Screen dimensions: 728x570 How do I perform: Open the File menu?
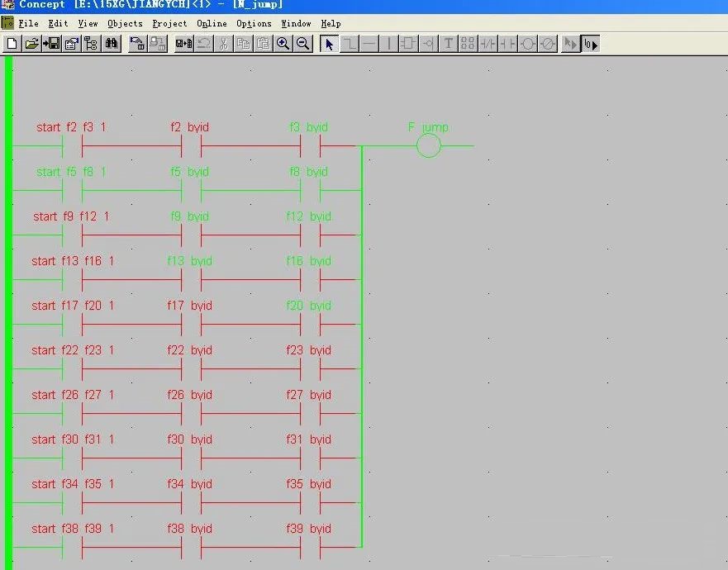pos(29,23)
